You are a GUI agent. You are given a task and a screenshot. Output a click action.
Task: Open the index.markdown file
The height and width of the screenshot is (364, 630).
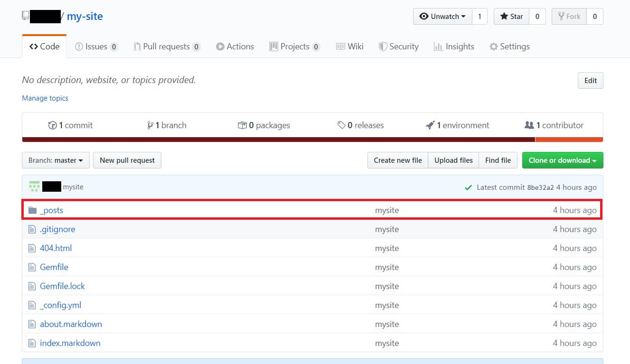pos(70,343)
